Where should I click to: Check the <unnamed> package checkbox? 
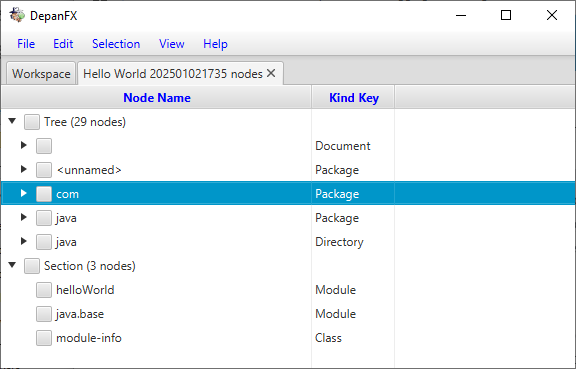tap(44, 170)
